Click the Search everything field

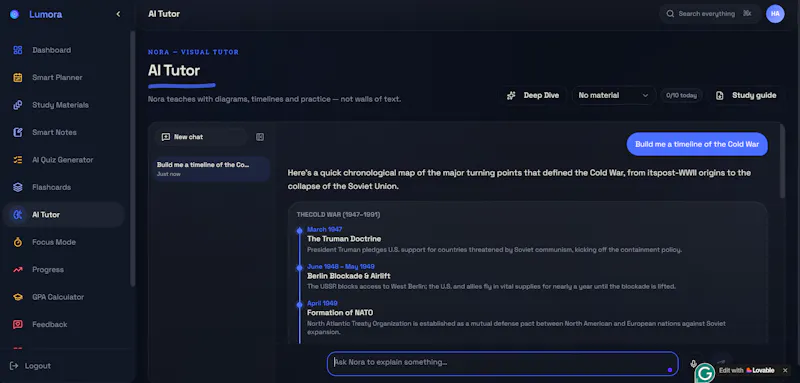709,14
